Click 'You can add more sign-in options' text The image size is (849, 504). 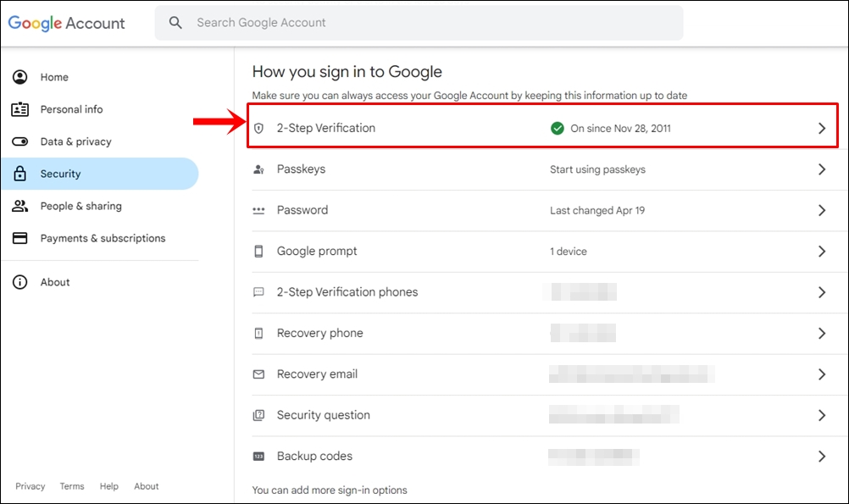[330, 490]
